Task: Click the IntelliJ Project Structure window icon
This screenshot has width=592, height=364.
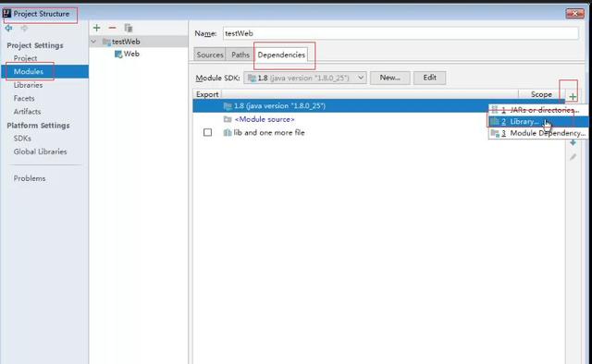Action: coord(6,14)
